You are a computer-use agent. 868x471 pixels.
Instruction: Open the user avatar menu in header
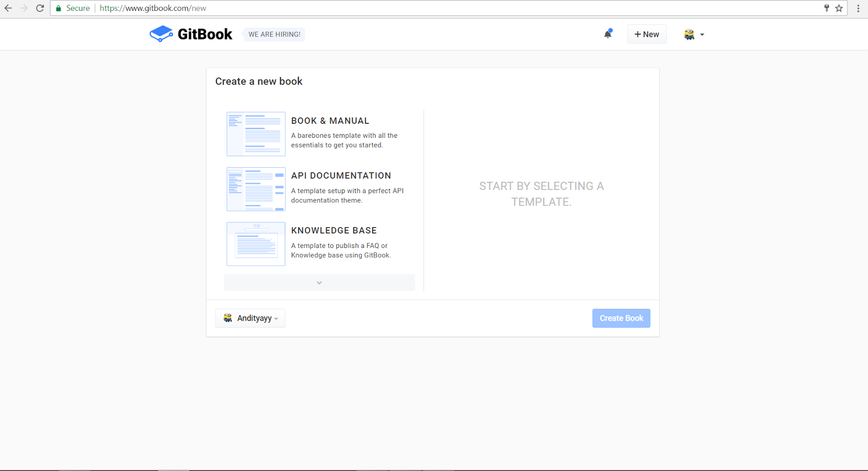point(694,34)
